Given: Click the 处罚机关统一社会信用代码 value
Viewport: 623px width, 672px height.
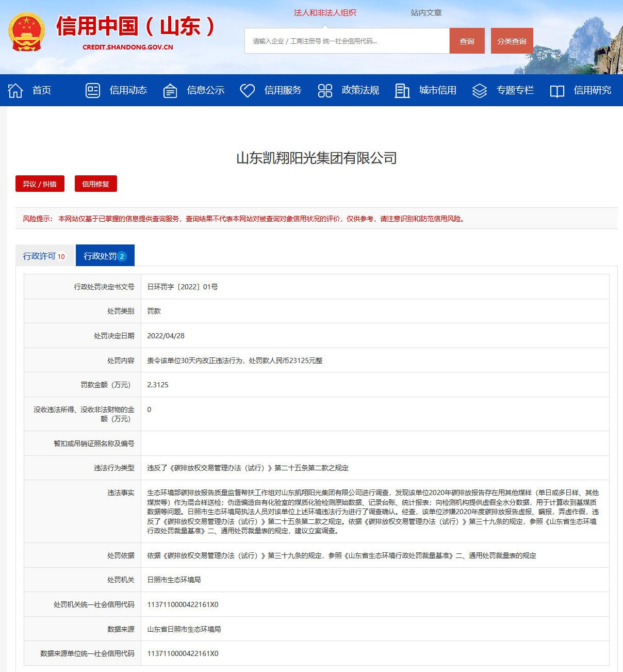Looking at the screenshot, I should point(183,604).
